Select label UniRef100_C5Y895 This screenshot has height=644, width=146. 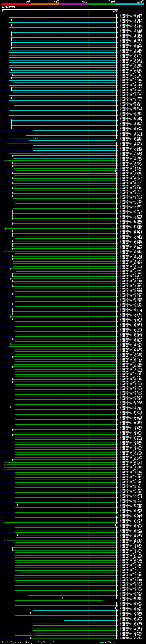(x=131, y=95)
